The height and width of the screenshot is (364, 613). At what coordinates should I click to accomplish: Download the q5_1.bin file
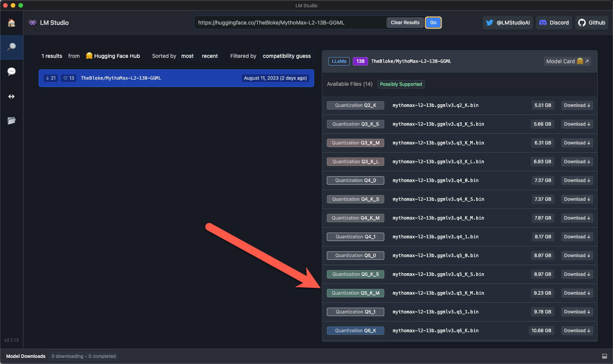point(577,312)
